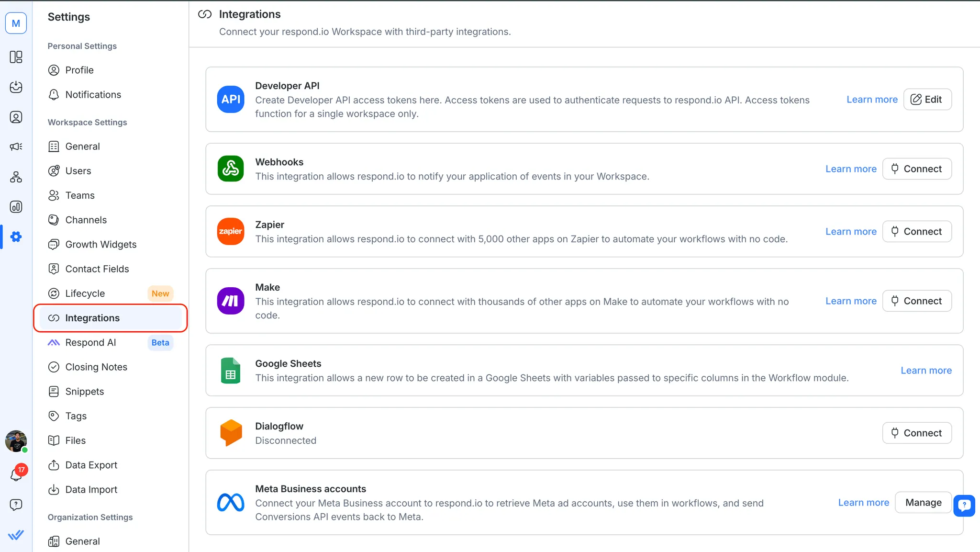The height and width of the screenshot is (552, 980).
Task: Open the Contacts icon in left sidebar
Action: coord(16,117)
